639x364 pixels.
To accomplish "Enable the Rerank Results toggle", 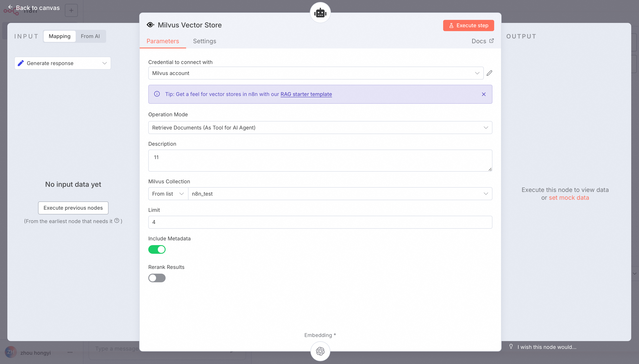I will point(157,278).
